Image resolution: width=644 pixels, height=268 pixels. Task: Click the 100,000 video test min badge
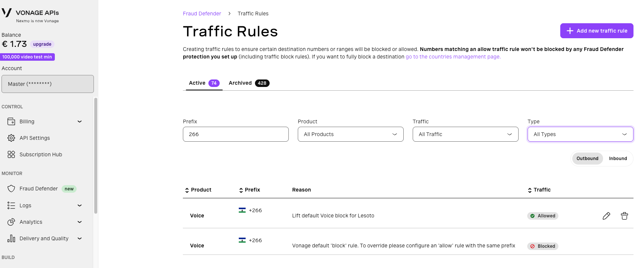click(27, 57)
